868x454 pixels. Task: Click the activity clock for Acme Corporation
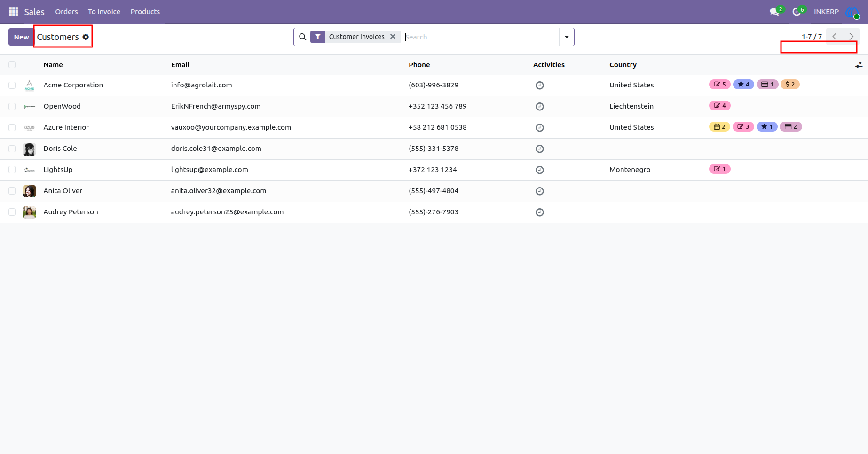click(x=540, y=85)
